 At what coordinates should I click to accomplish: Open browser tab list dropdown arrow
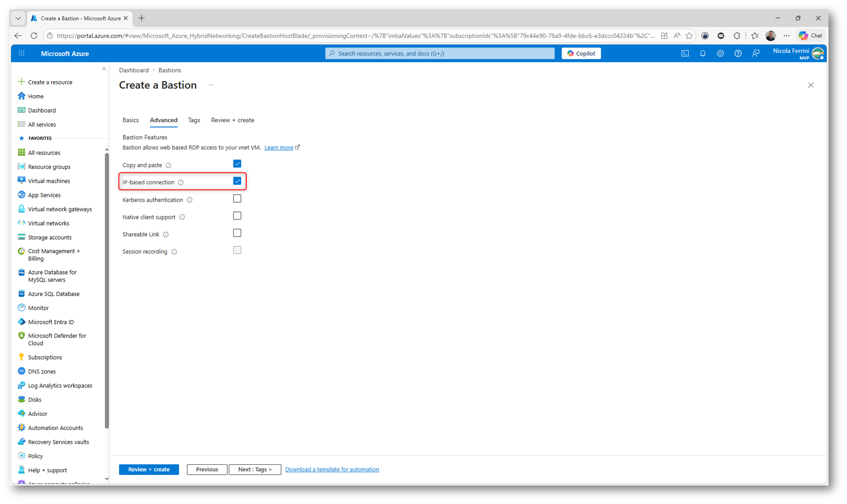tap(18, 18)
